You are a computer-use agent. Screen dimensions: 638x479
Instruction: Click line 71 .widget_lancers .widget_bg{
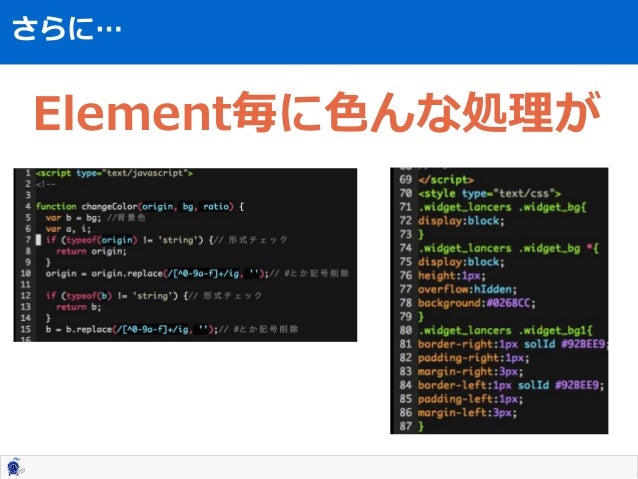(x=503, y=207)
